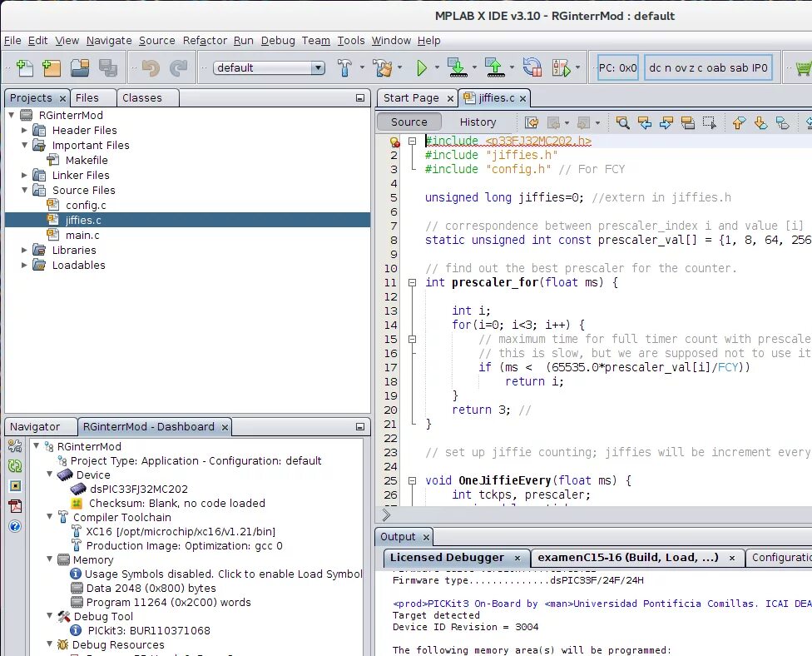
Task: Expand the Libraries folder
Action: click(x=24, y=250)
